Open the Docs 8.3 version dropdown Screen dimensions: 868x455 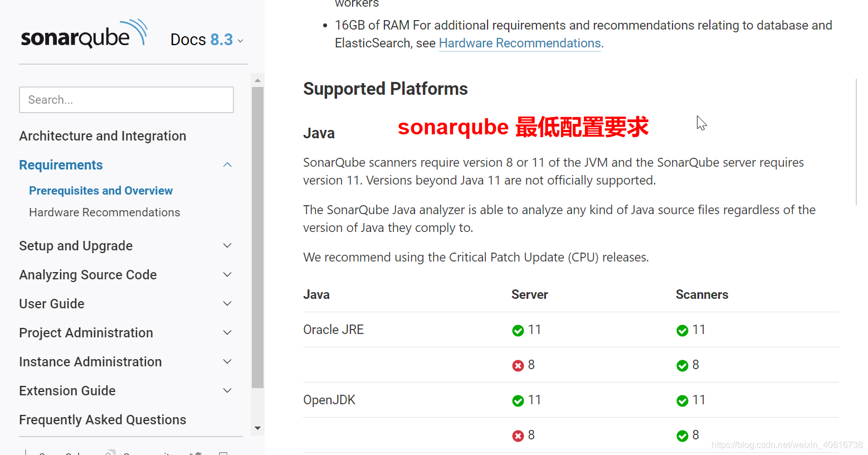(x=207, y=40)
